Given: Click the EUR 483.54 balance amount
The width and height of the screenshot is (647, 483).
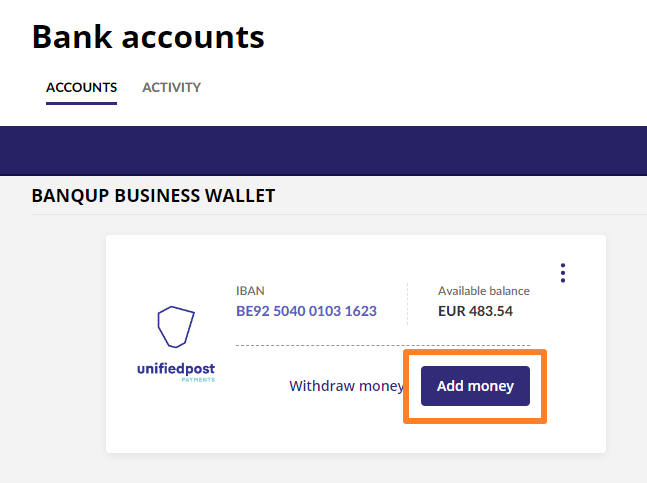Looking at the screenshot, I should coord(475,311).
